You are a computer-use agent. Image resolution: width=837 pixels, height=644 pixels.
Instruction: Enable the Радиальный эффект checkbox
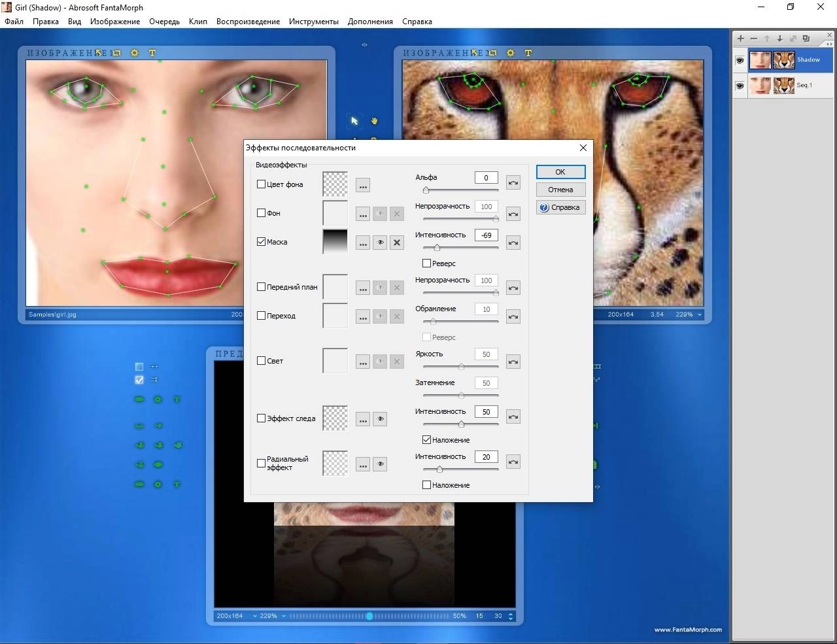(x=262, y=463)
